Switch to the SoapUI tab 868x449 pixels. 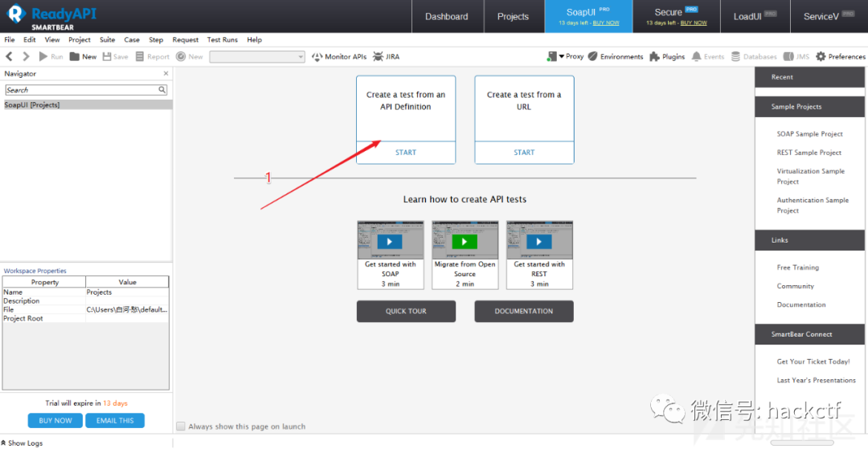[x=588, y=17]
